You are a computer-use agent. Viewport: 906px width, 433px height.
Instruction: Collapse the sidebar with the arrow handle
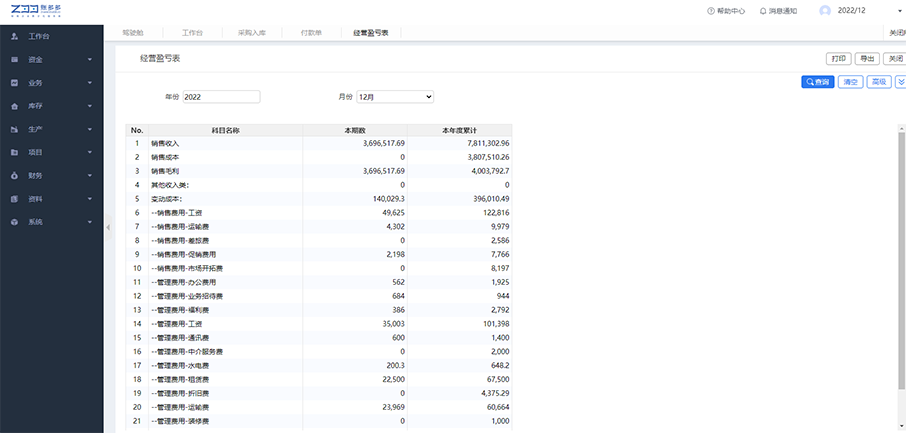[108, 228]
